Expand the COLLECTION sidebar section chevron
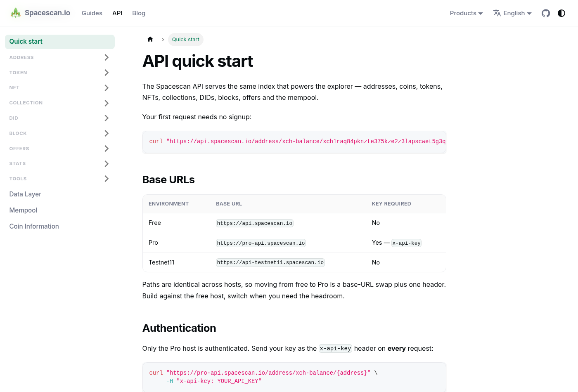Image resolution: width=578 pixels, height=392 pixels. 107,103
